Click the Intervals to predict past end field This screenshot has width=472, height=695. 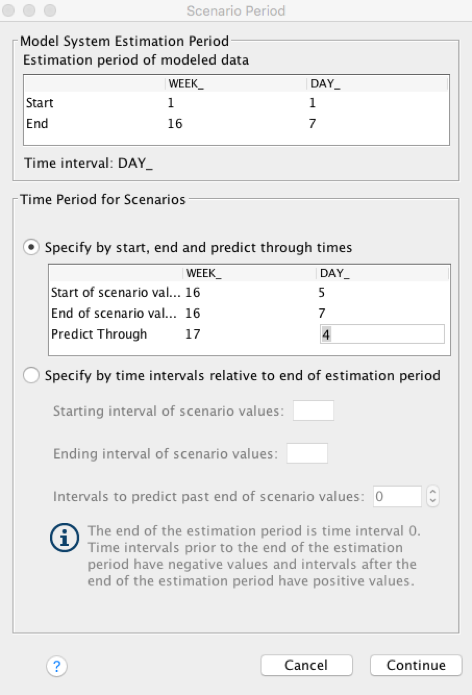click(397, 496)
